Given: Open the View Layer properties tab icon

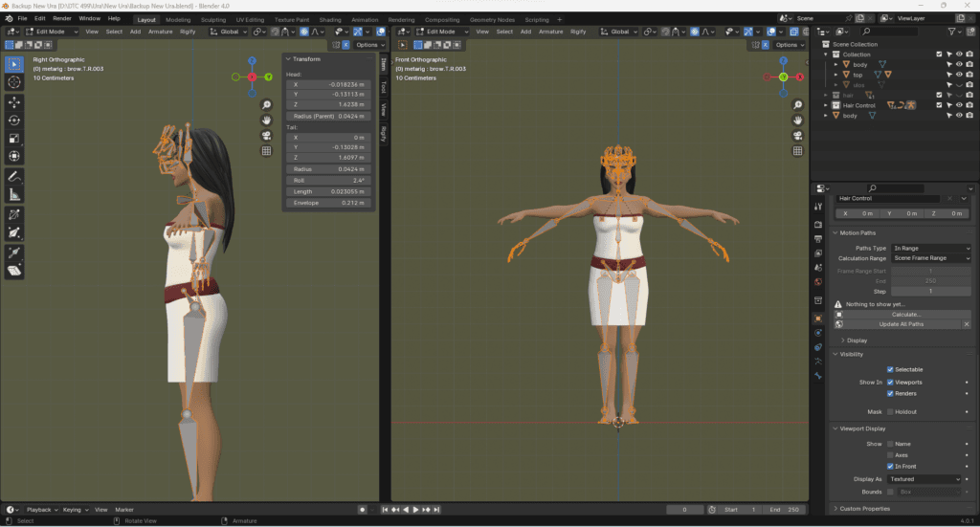Looking at the screenshot, I should pos(818,253).
